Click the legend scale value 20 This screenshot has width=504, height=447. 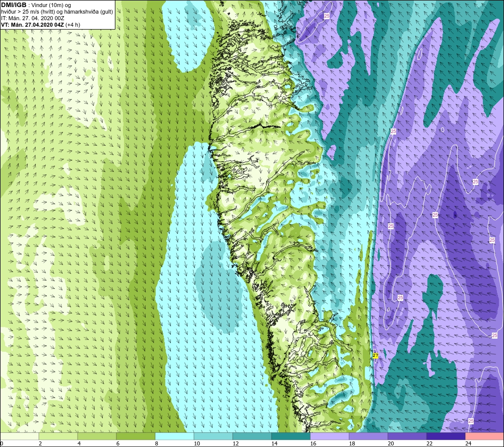[x=391, y=443]
